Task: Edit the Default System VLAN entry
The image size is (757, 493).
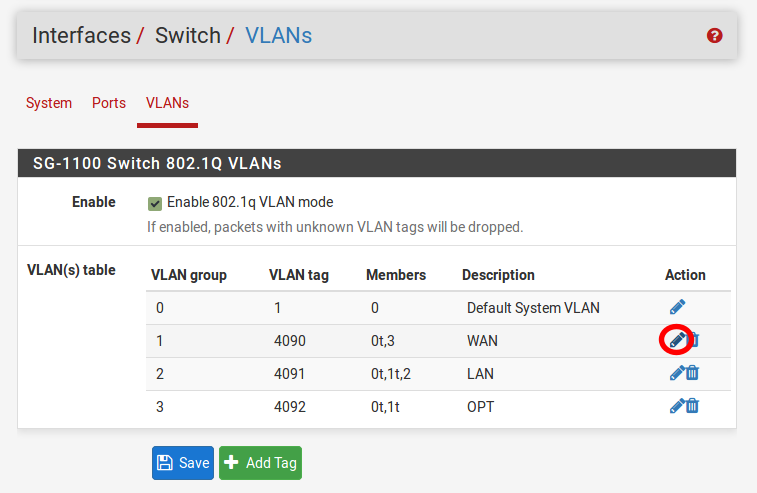Action: click(677, 307)
